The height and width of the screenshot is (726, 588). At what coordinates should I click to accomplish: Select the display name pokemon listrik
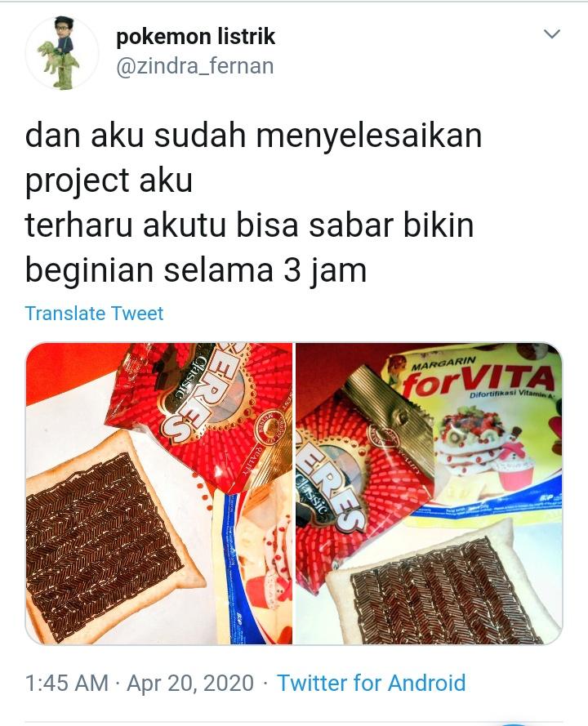pyautogui.click(x=195, y=37)
